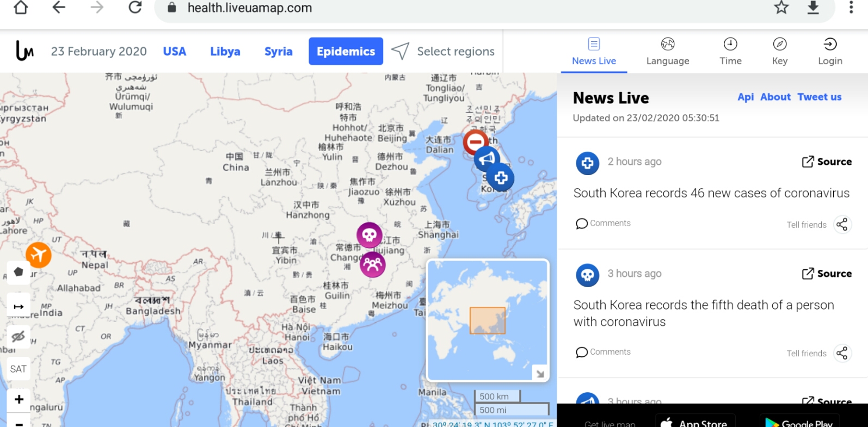Download the page via the download icon
Image resolution: width=868 pixels, height=427 pixels.
point(813,8)
